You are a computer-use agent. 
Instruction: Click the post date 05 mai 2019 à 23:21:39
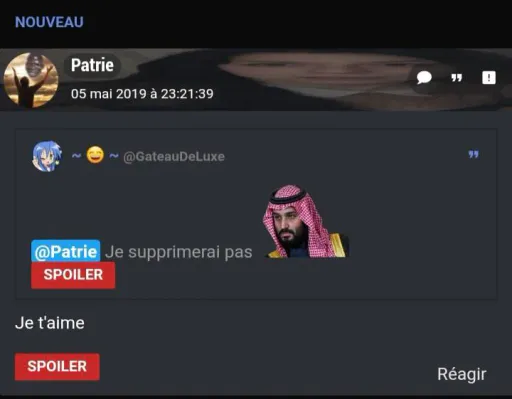[142, 94]
